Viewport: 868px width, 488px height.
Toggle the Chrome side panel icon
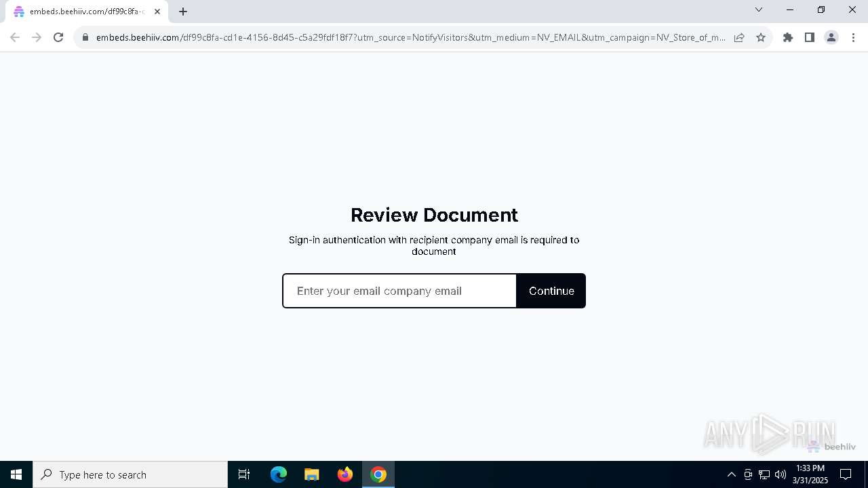pyautogui.click(x=810, y=37)
